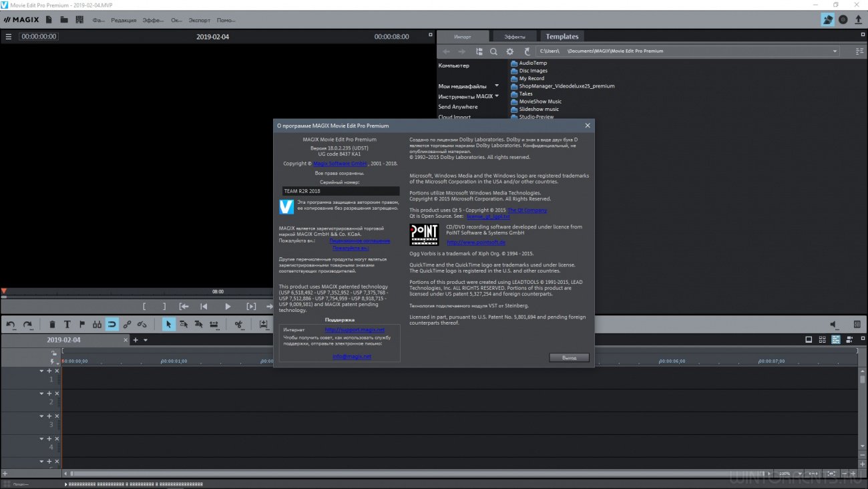Select the single-track mouse mode icon
The width and height of the screenshot is (868, 489).
click(x=184, y=325)
